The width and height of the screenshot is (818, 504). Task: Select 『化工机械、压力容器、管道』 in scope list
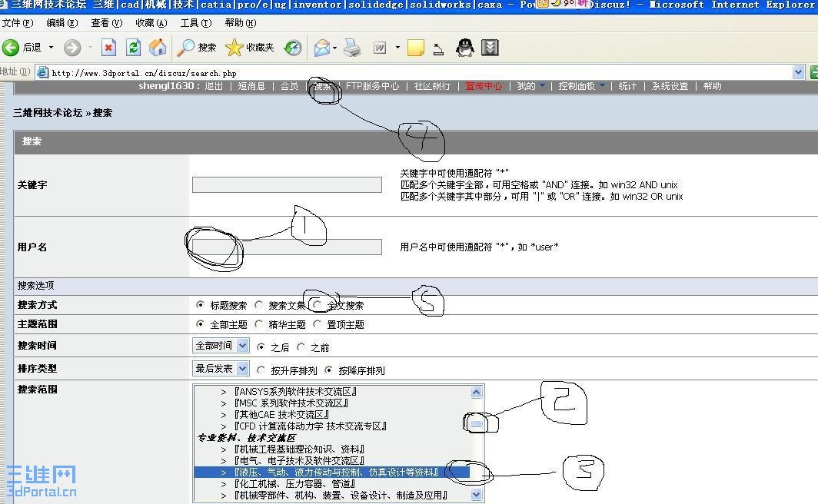pos(294,484)
